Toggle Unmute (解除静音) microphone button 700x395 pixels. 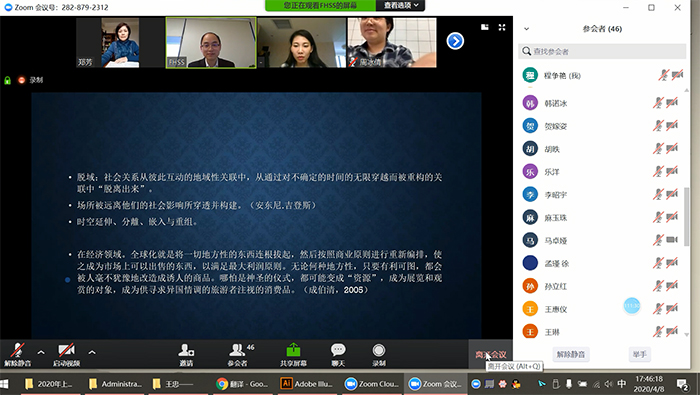click(x=18, y=355)
